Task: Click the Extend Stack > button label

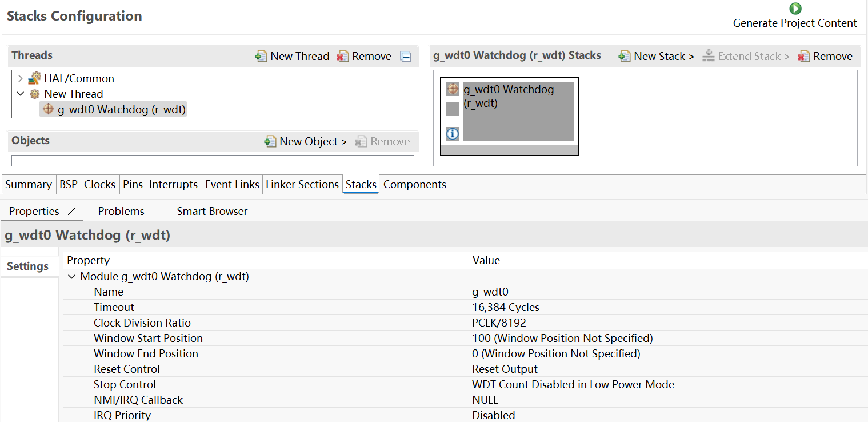Action: 754,56
